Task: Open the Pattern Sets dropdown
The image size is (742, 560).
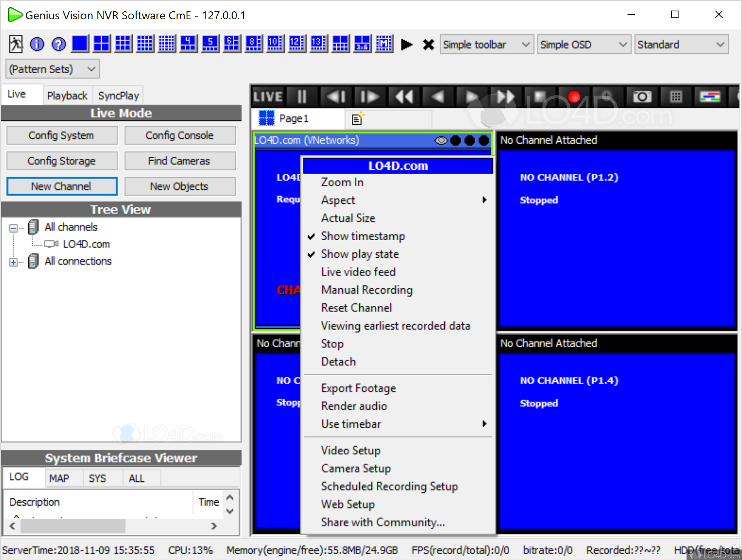Action: pos(53,69)
